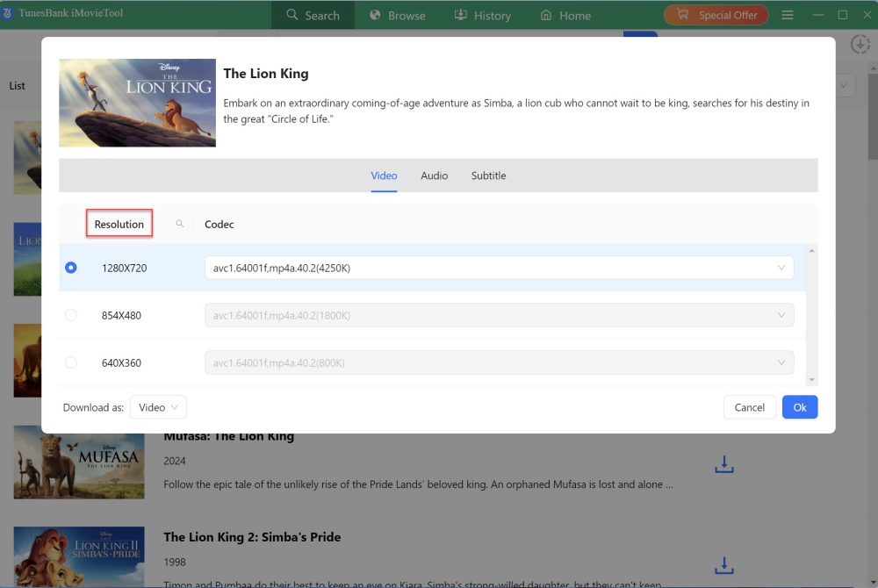
Task: Click the Lion King II Simba's Pride thumbnail
Action: [79, 556]
